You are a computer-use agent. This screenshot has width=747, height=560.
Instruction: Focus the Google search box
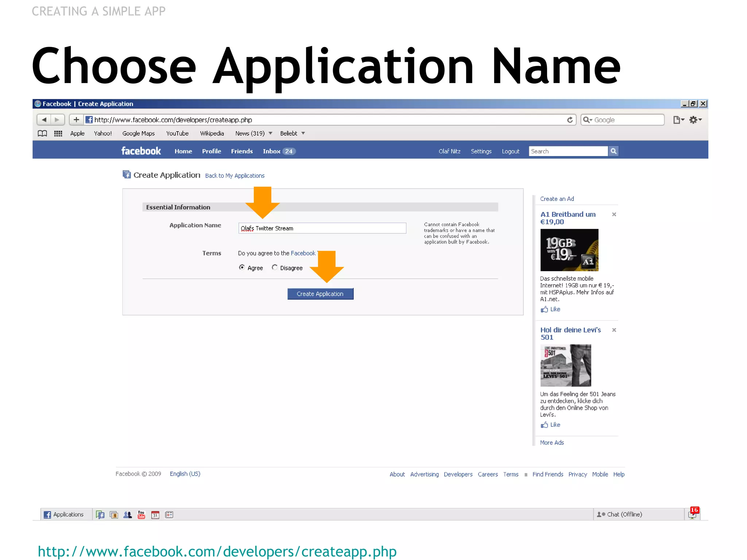[x=623, y=120]
